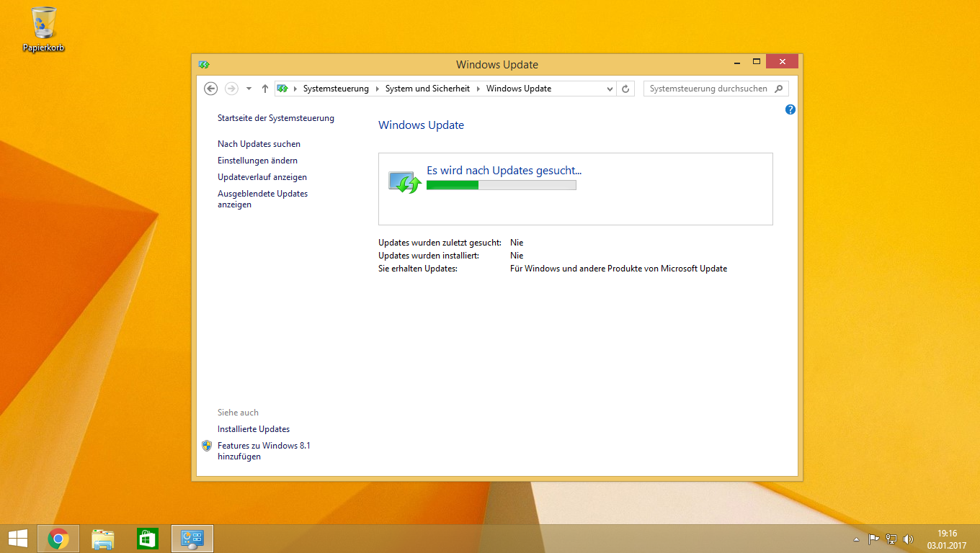Click Nach Updates suchen
This screenshot has width=980, height=553.
click(259, 144)
